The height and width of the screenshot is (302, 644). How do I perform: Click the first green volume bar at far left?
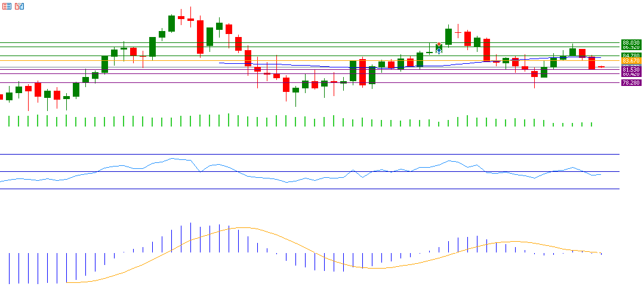(9, 121)
